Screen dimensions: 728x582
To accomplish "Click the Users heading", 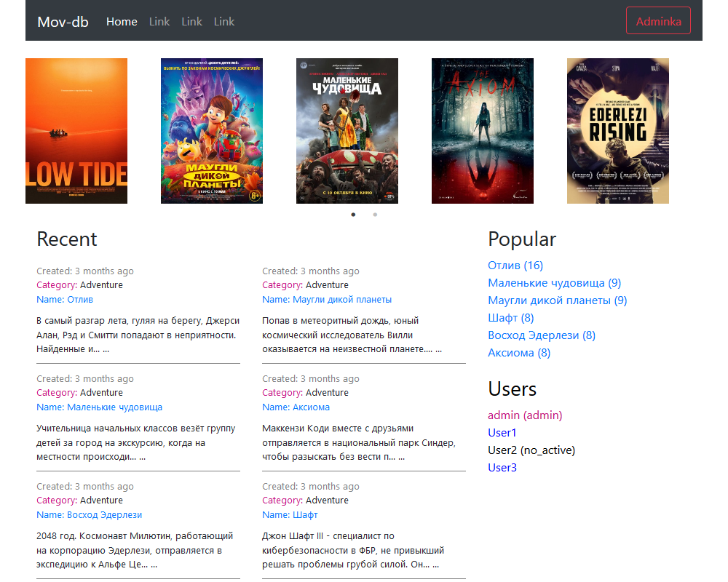I will pyautogui.click(x=512, y=389).
